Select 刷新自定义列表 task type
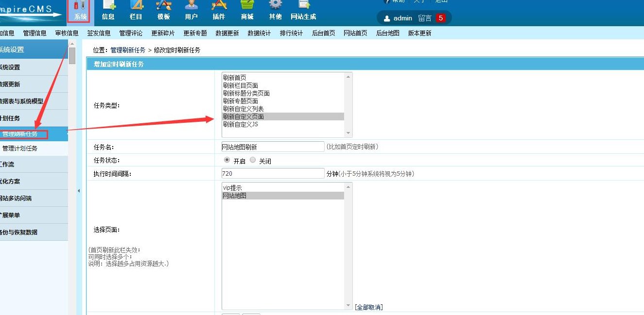Viewport: 644px width, 315px height. [283, 109]
